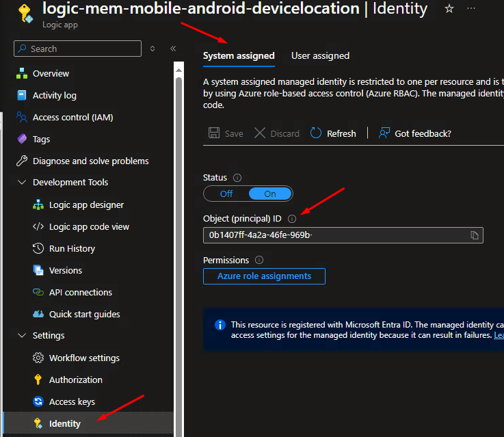This screenshot has width=504, height=437.
Task: Click the Permissions info icon
Action: pyautogui.click(x=259, y=261)
